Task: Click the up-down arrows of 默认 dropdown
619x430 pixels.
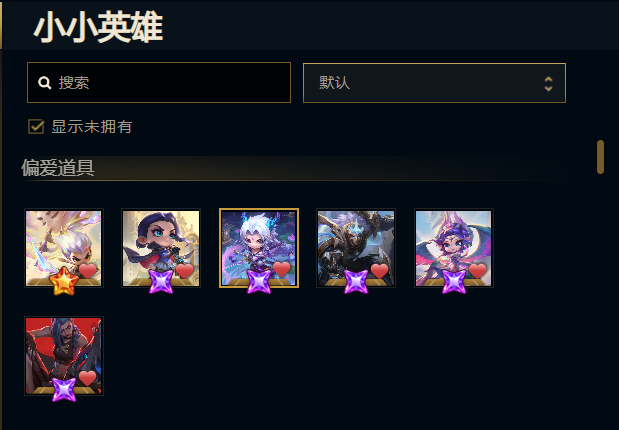Action: pyautogui.click(x=548, y=84)
